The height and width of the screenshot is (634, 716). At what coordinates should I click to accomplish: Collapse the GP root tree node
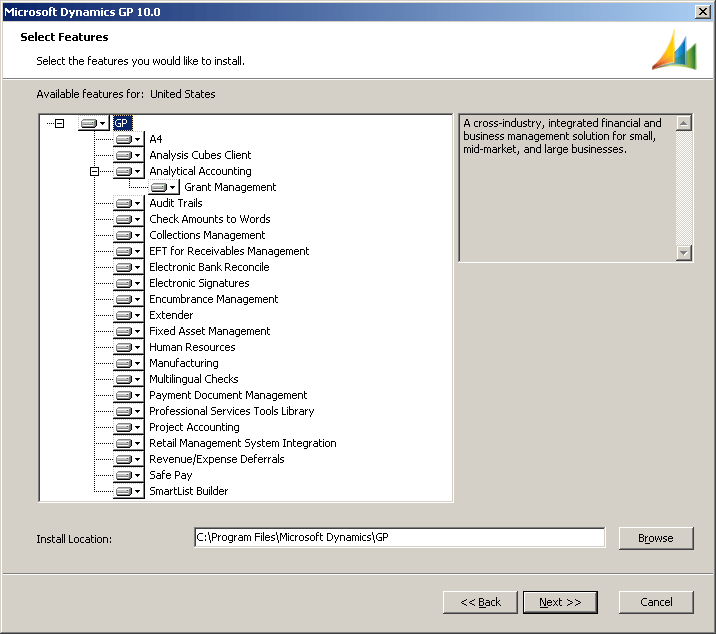point(59,123)
